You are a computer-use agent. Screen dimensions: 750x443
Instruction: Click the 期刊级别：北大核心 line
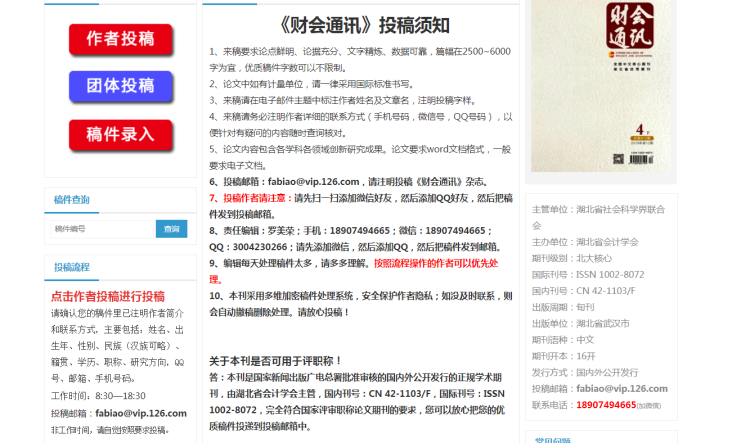coord(572,258)
